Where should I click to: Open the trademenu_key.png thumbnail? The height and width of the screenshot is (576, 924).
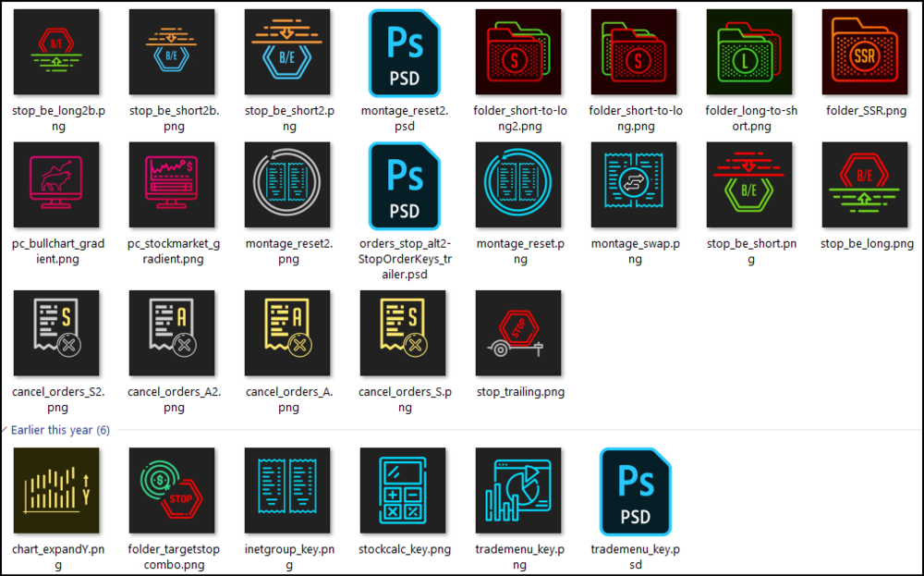click(519, 491)
